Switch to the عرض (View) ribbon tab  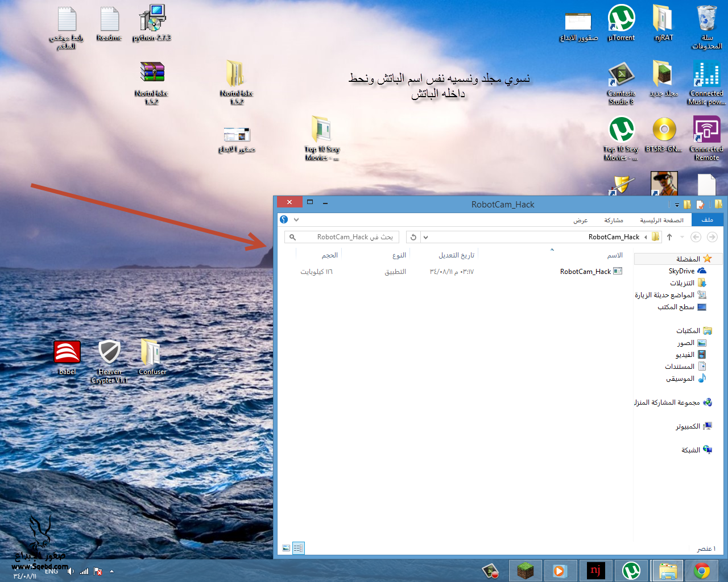click(x=580, y=219)
